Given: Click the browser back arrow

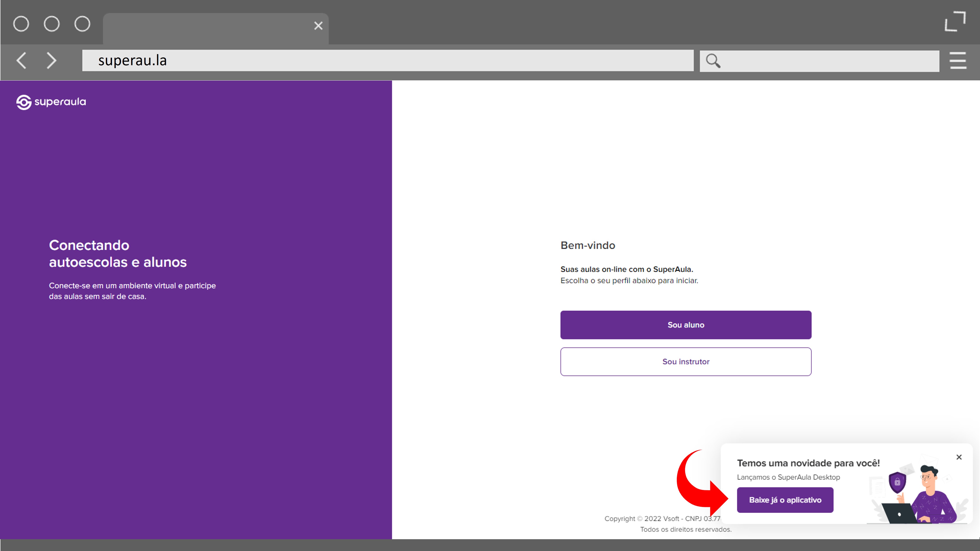Looking at the screenshot, I should [x=21, y=61].
